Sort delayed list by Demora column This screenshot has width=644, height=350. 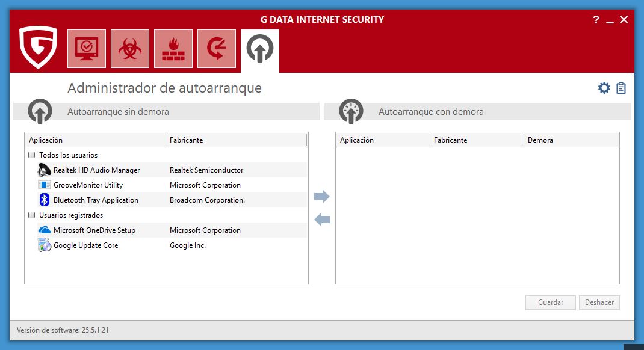(x=571, y=140)
